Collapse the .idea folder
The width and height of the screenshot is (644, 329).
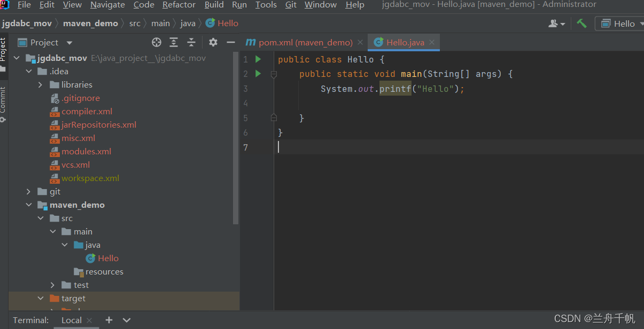28,72
